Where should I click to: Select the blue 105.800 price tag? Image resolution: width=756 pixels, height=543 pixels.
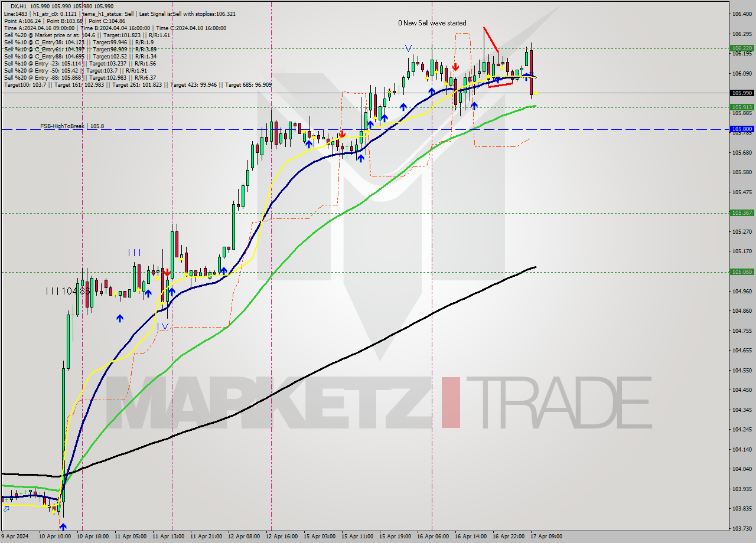tap(742, 129)
